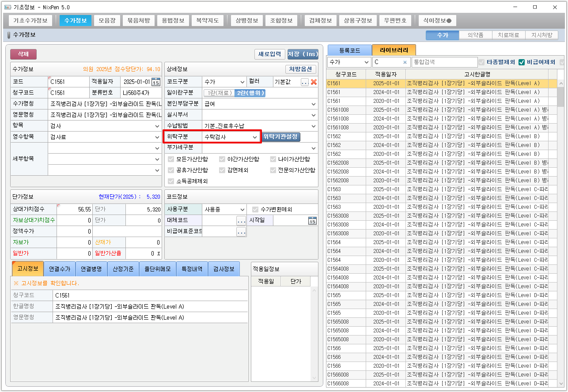
Task: Toggle the 비급여제외 checkbox
Action: (522, 62)
